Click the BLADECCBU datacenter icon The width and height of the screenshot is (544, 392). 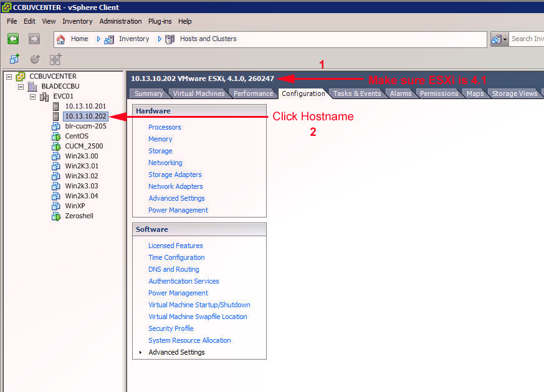click(x=32, y=87)
